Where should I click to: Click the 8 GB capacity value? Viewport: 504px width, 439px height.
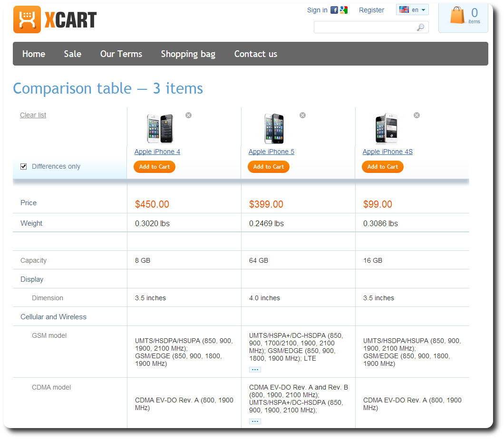click(x=143, y=260)
